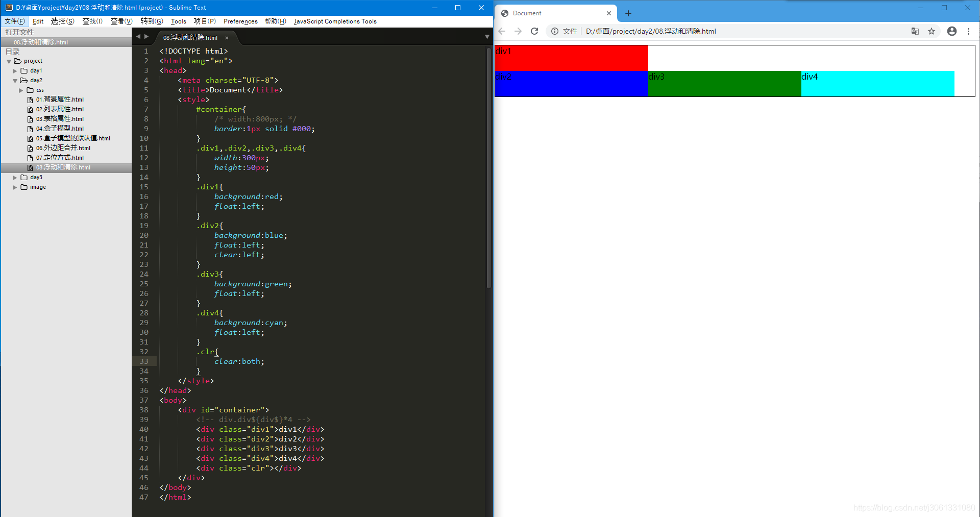Image resolution: width=980 pixels, height=517 pixels.
Task: Open a new browser tab
Action: [628, 13]
